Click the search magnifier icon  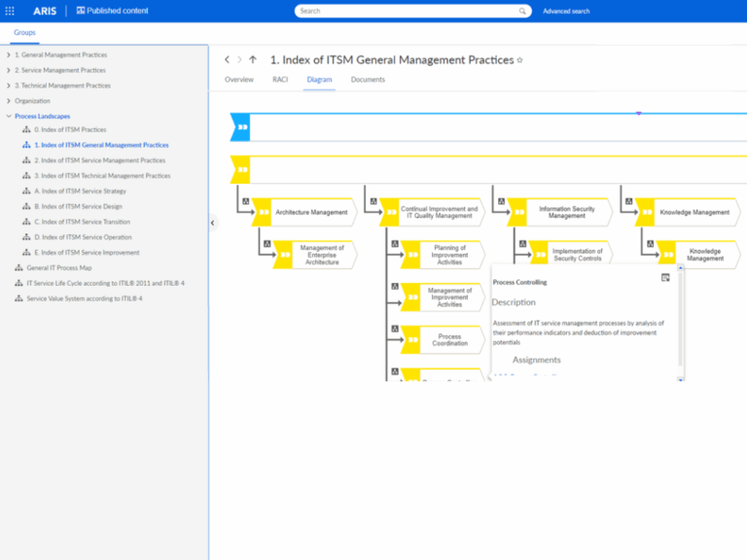522,11
